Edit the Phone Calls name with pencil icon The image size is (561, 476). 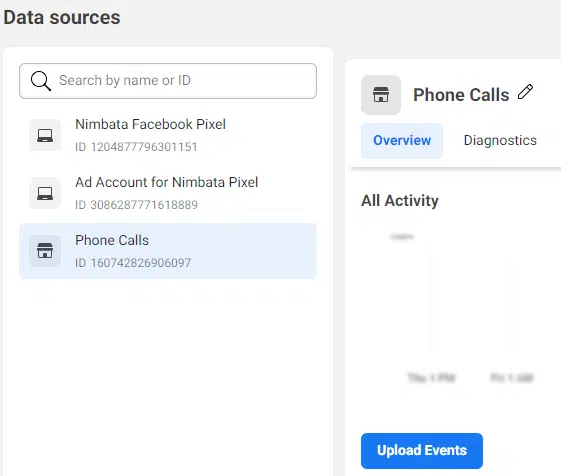click(x=526, y=92)
